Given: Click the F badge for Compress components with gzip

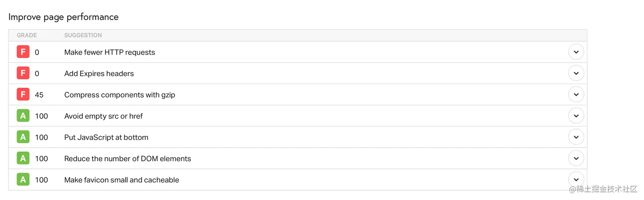Looking at the screenshot, I should [x=23, y=95].
